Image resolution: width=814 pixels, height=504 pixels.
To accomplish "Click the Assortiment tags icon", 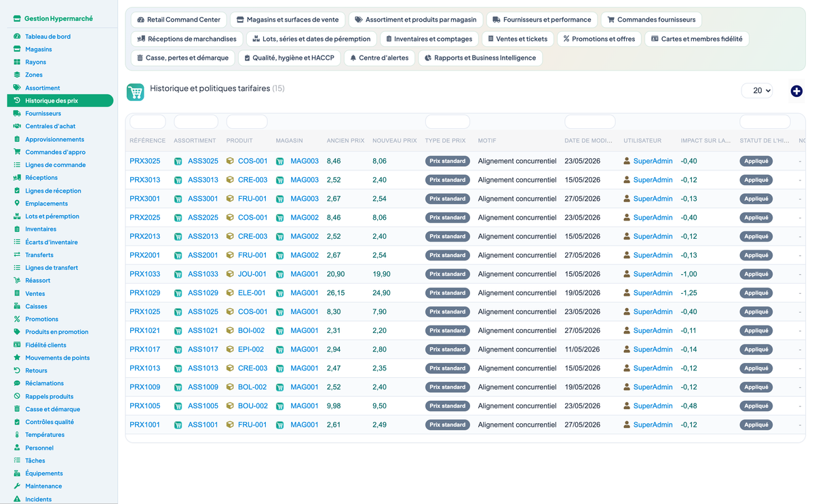I will coord(17,88).
